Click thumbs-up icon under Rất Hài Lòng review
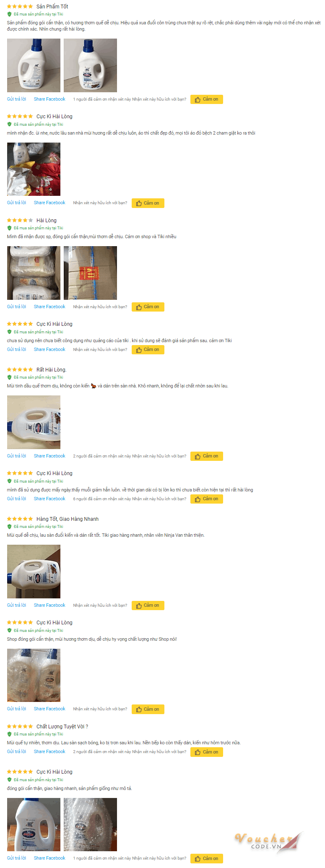This screenshot has width=325, height=868. 198,457
